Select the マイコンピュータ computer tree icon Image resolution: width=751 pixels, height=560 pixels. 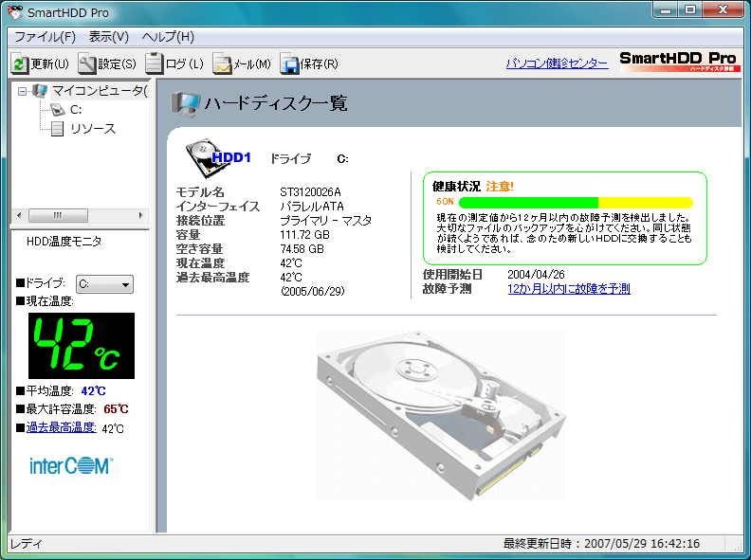tap(39, 91)
